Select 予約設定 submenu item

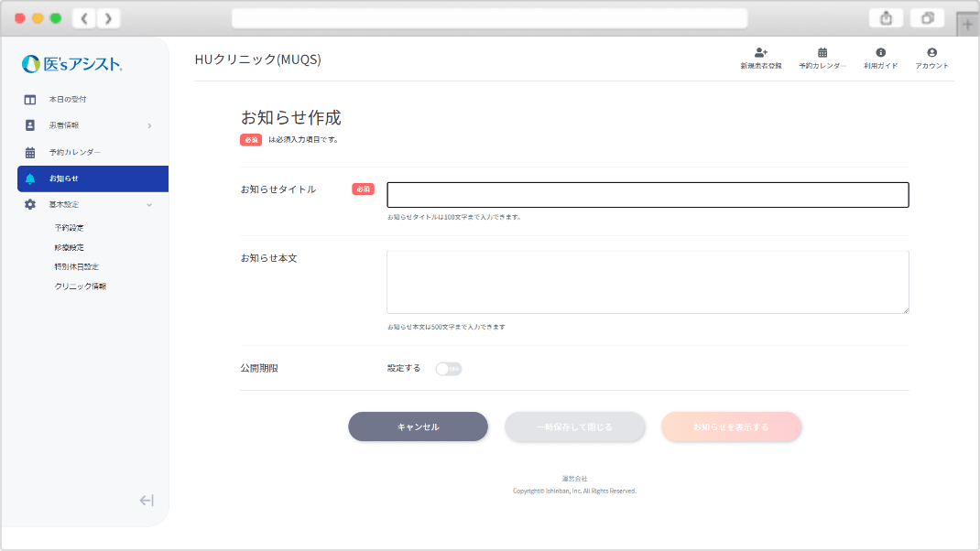(x=69, y=228)
